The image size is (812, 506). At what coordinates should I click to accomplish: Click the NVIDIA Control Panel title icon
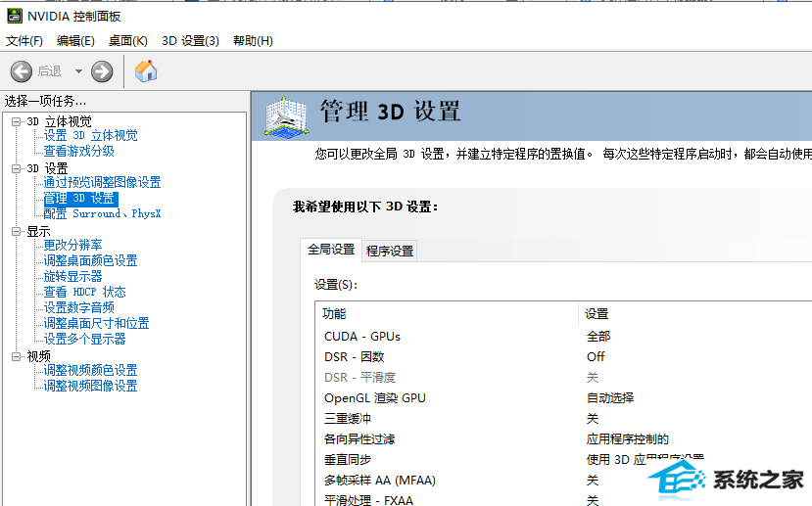(x=14, y=16)
